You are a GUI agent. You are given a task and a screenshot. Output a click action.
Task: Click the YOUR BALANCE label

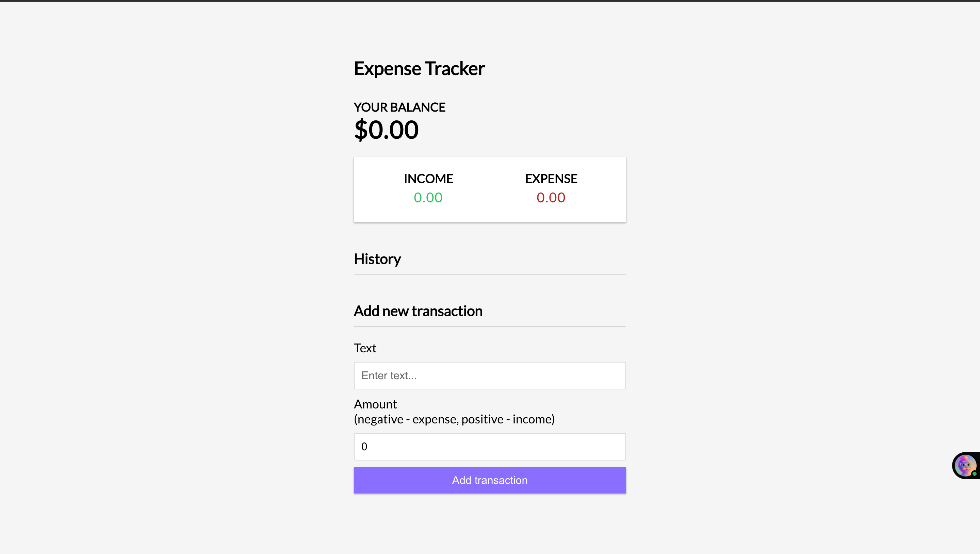(399, 107)
